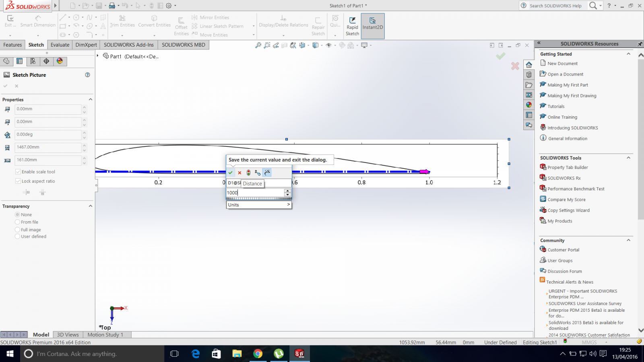644x362 pixels.
Task: Open the PropertyManager tab icon
Action: (x=19, y=61)
